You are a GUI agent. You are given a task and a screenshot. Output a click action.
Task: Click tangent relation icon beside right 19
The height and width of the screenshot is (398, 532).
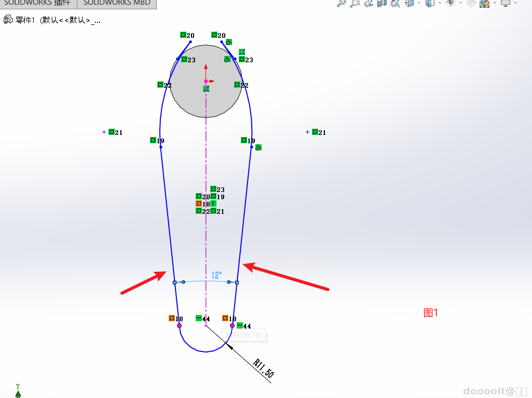point(258,147)
